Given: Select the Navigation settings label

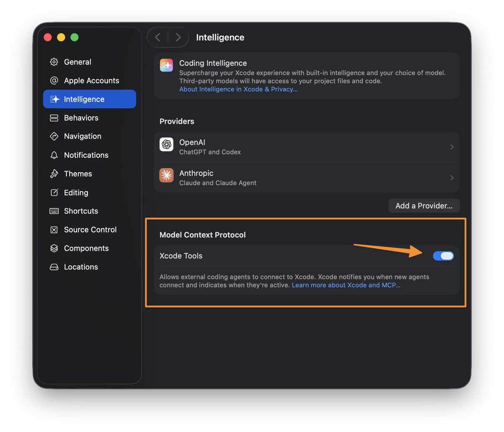Looking at the screenshot, I should [83, 136].
